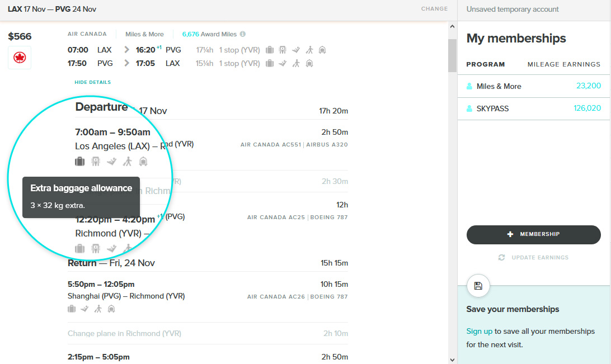Viewport: 611px width, 364px height.
Task: Click the MILEAGE EARNINGS column header
Action: click(564, 64)
